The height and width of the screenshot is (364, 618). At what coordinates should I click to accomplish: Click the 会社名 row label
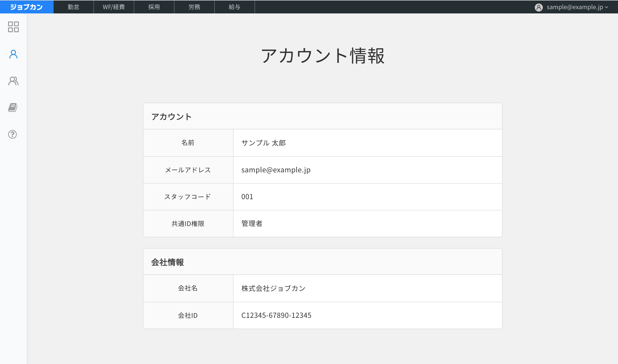188,288
